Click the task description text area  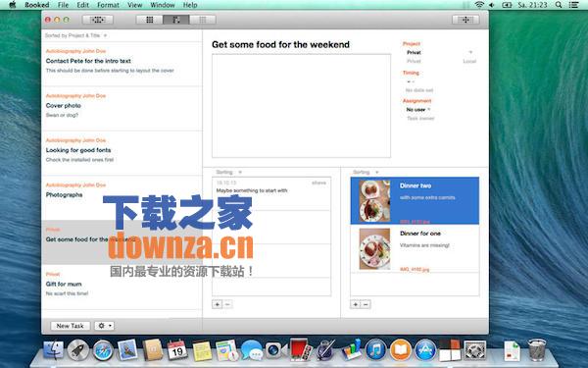coord(301,106)
